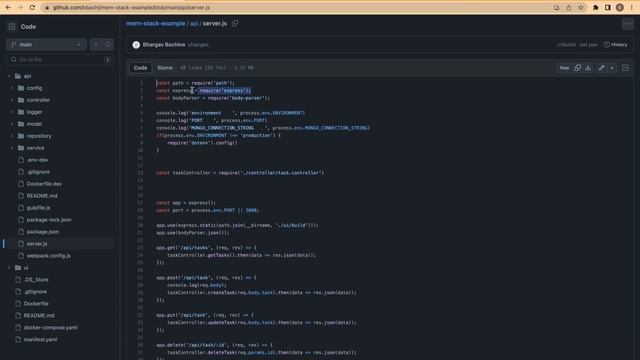The width and height of the screenshot is (640, 360).
Task: Click the app.get('/api/tasks') code line
Action: 206,248
